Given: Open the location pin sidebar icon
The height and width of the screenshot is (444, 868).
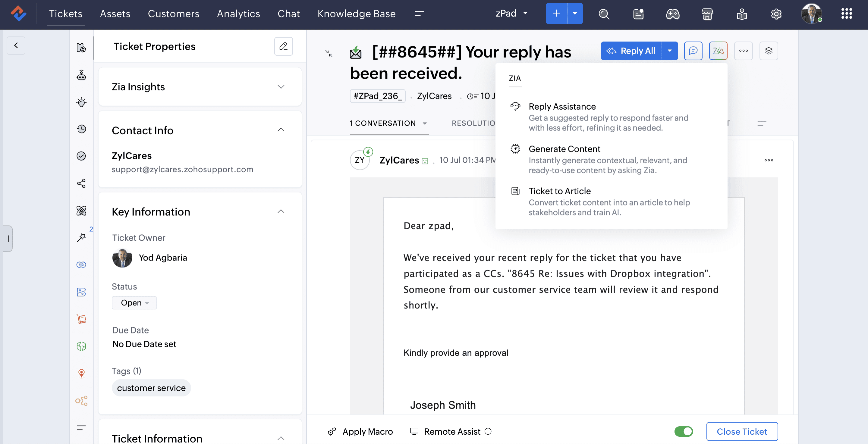Looking at the screenshot, I should (x=81, y=373).
